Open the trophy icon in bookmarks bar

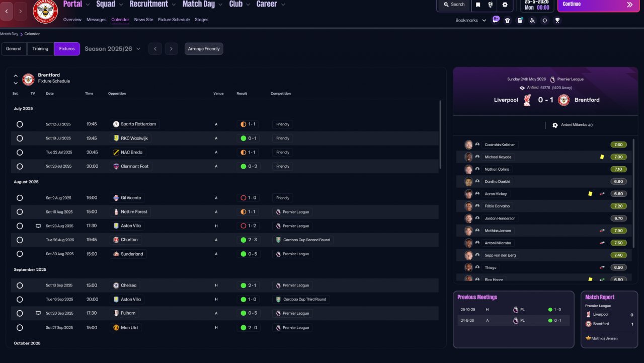(557, 21)
